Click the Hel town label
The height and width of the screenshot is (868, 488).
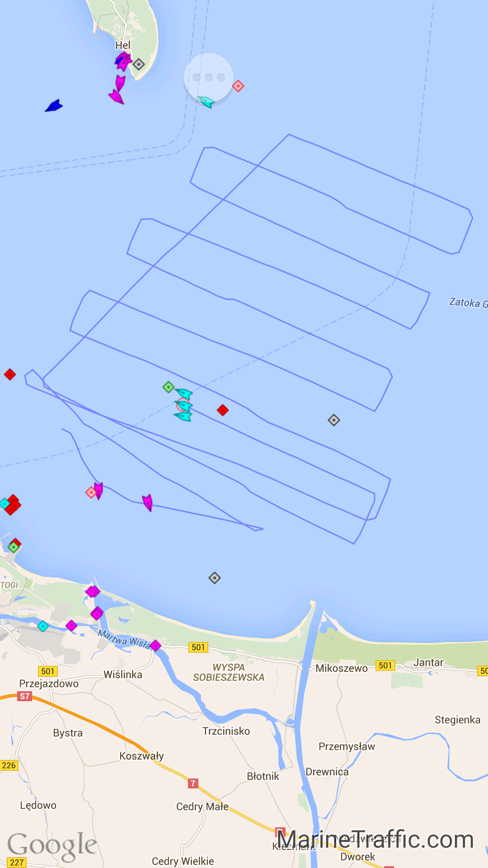click(x=123, y=45)
